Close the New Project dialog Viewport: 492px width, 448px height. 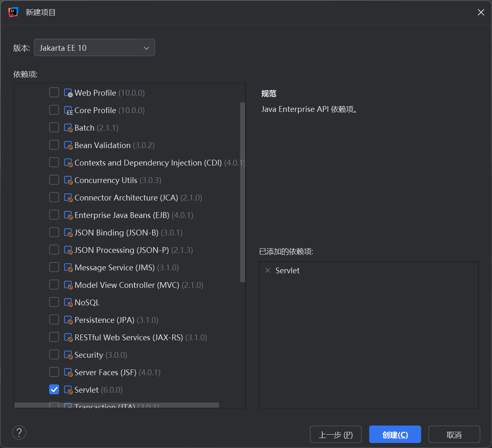tap(481, 12)
